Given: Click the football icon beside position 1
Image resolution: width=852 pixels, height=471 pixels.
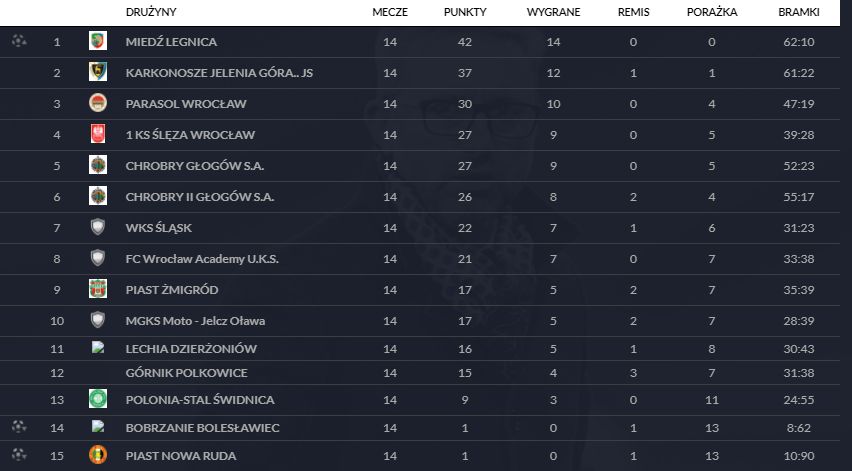Looking at the screenshot, I should [19, 41].
